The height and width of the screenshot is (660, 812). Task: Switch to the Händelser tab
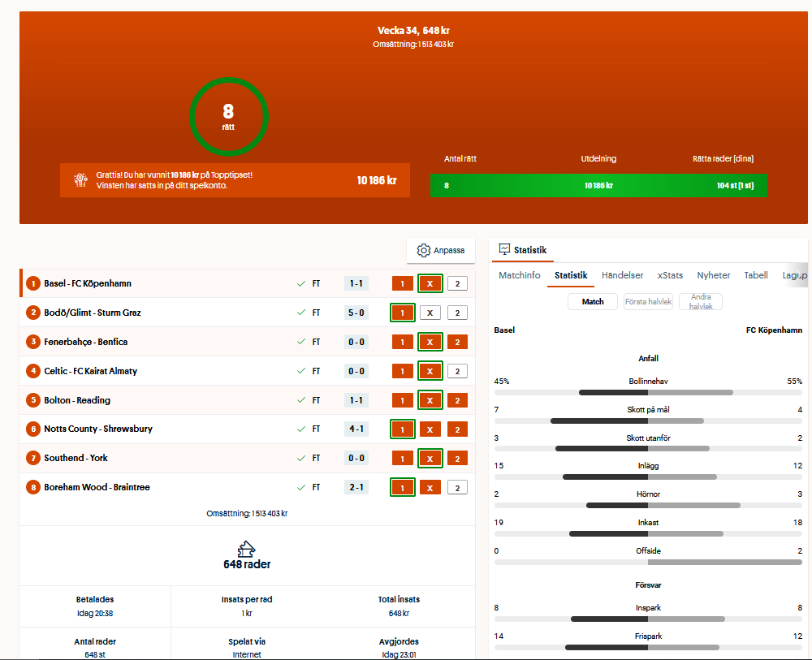coord(623,275)
